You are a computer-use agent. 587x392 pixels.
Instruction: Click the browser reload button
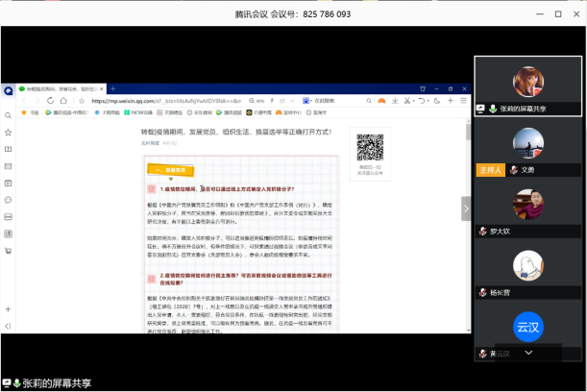pos(50,100)
